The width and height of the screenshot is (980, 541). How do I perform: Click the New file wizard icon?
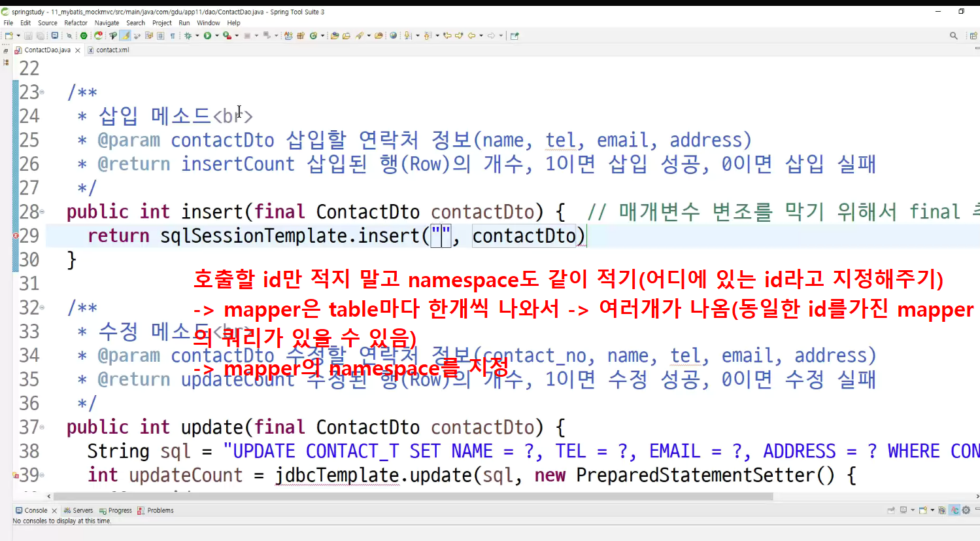tap(8, 36)
